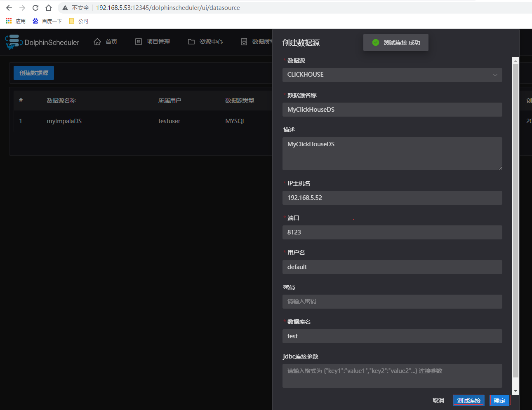532x410 pixels.
Task: Click the 数据源名称 input with MyClickHouseDS
Action: pos(392,110)
